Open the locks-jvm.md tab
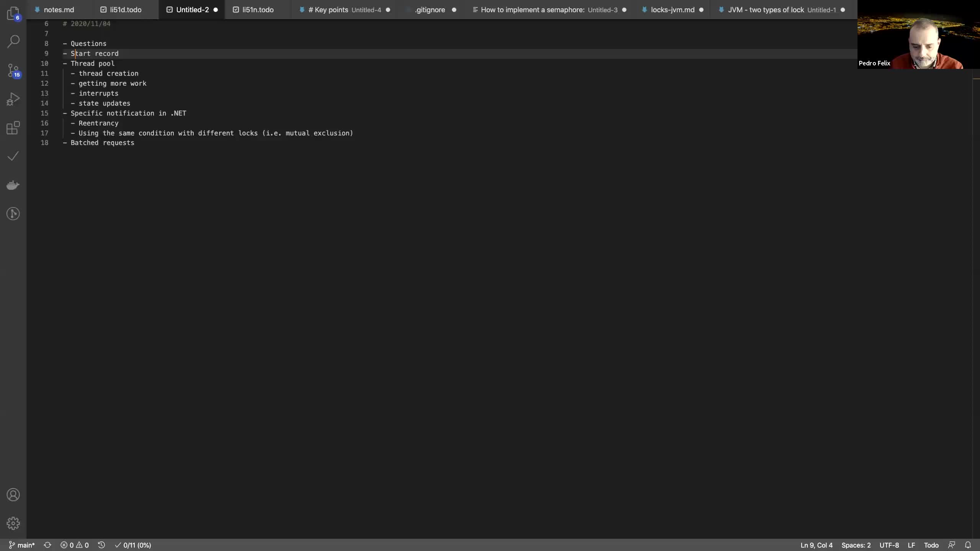 [672, 10]
